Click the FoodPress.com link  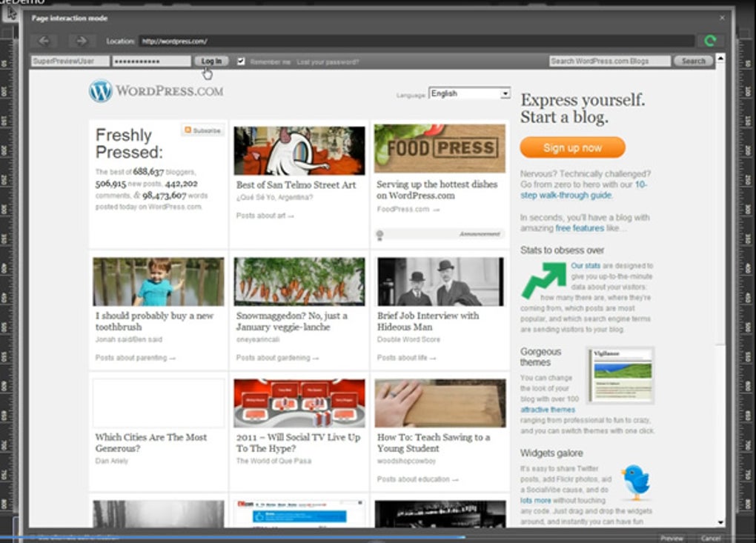pyautogui.click(x=408, y=210)
